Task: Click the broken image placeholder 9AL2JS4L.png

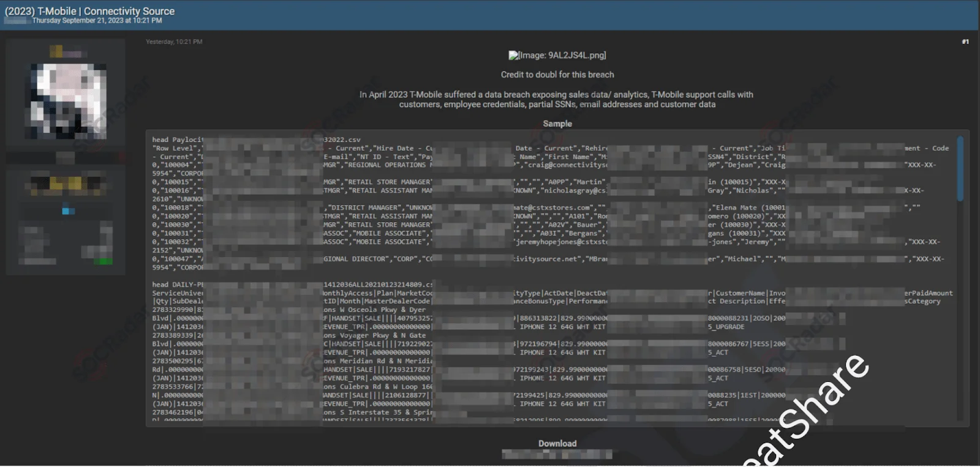Action: point(557,55)
